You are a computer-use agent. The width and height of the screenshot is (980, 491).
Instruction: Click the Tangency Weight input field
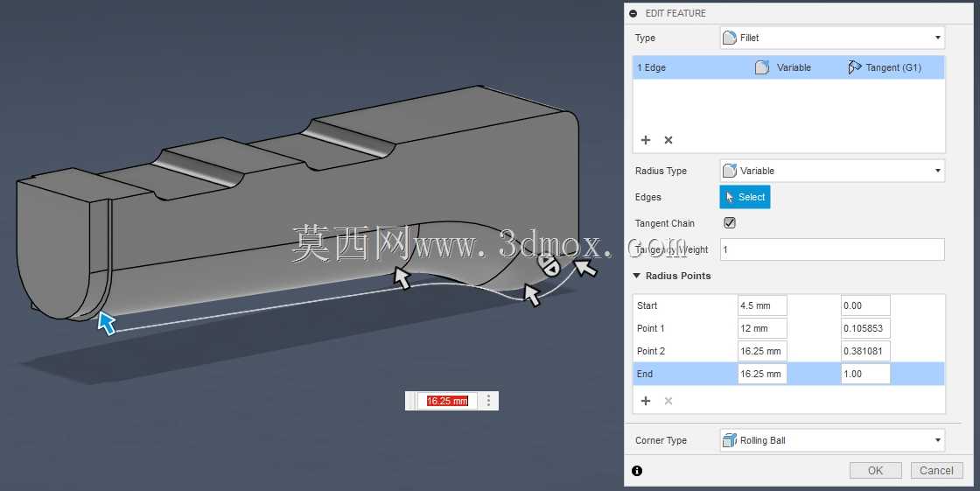(832, 249)
